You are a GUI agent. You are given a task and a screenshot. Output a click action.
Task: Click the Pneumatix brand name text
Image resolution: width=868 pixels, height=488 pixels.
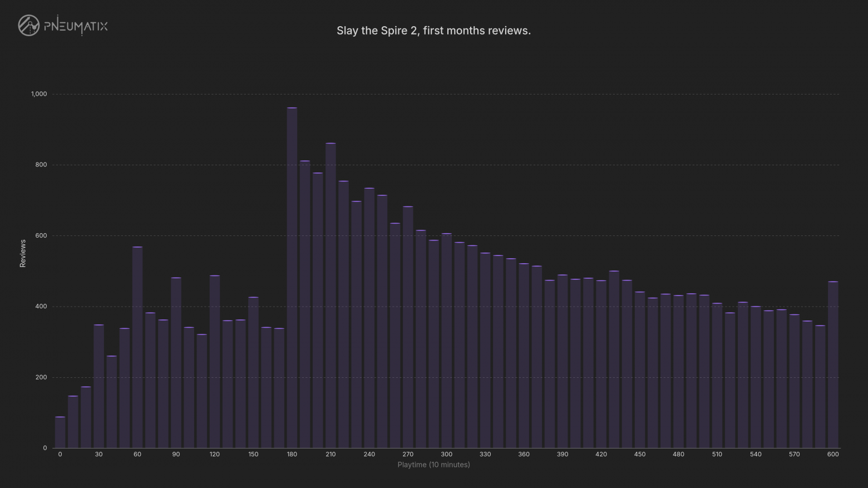click(x=76, y=26)
